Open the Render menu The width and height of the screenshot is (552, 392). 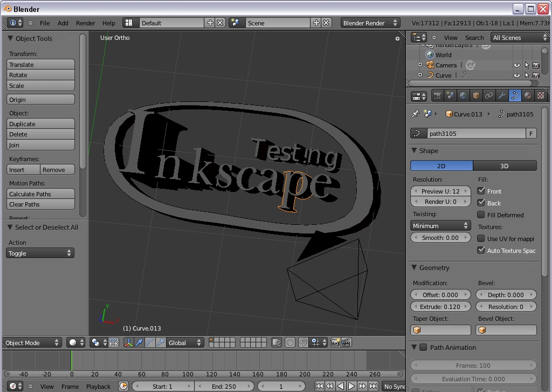[x=86, y=23]
